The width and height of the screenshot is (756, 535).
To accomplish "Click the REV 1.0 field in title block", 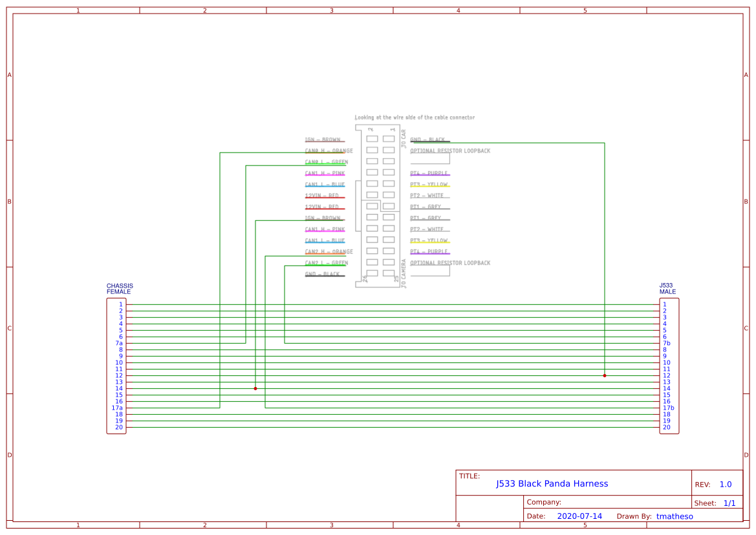I will 719,484.
